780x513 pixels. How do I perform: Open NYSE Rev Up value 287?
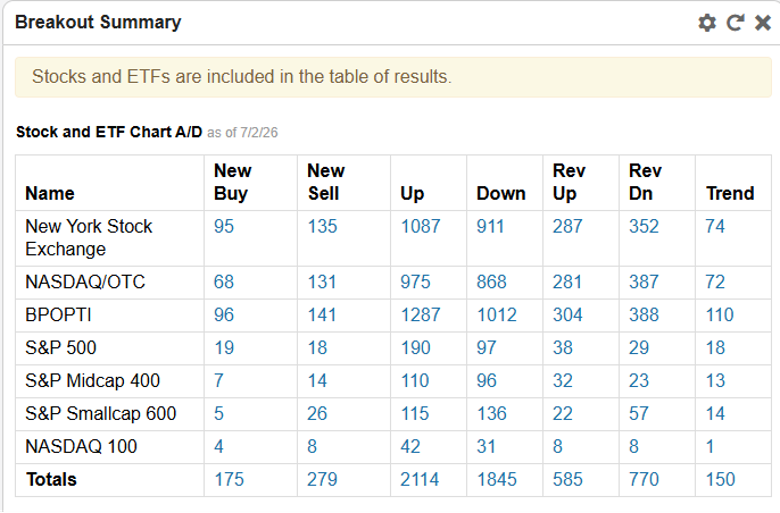tap(568, 226)
